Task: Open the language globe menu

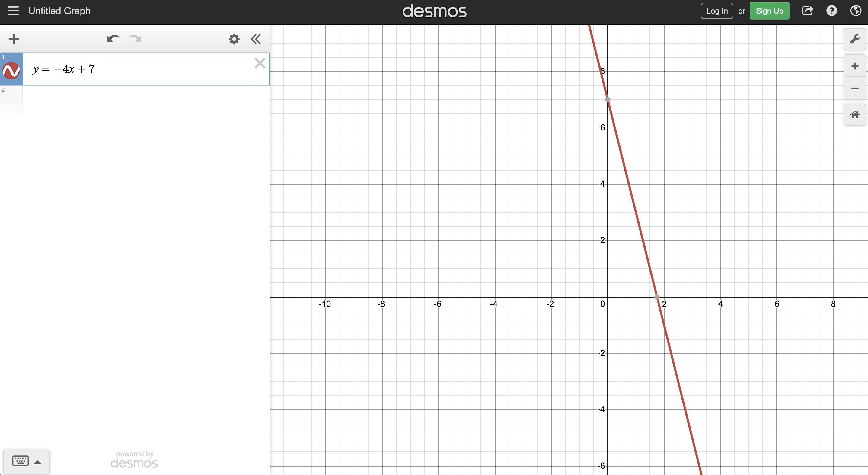Action: [856, 11]
